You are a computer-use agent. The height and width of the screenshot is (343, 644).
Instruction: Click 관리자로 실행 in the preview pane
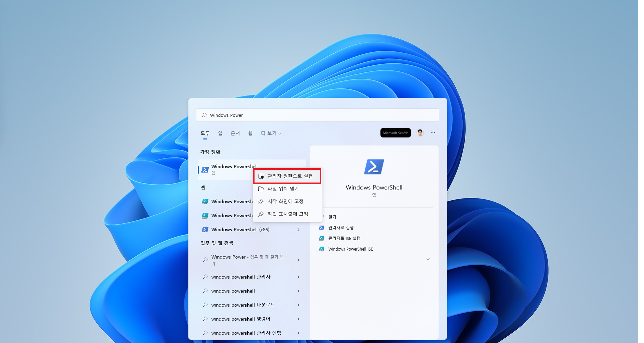[341, 228]
